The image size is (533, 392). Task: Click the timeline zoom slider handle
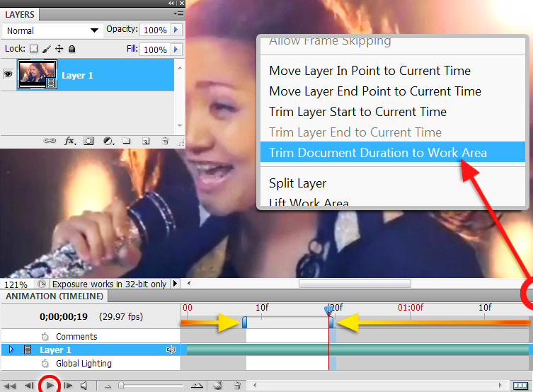(121, 385)
